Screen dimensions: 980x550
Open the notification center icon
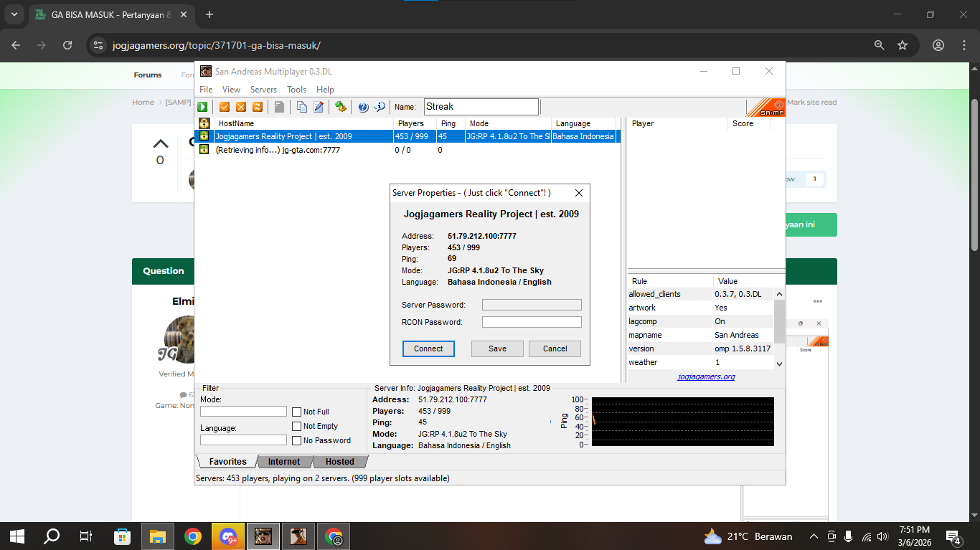tap(953, 536)
